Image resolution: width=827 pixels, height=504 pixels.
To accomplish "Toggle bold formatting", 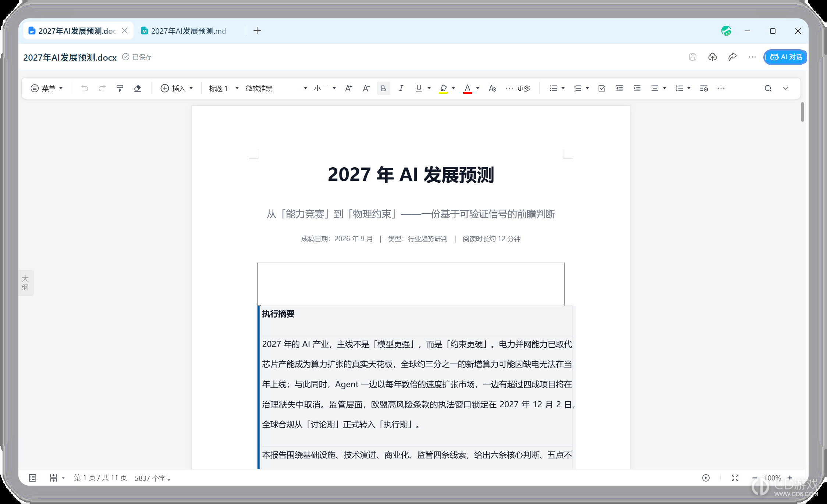I will click(383, 88).
